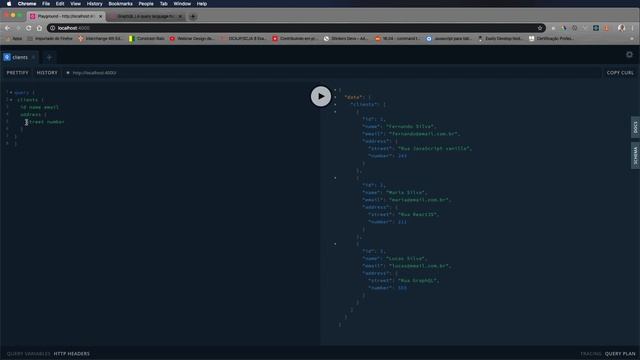Open the QUERY PLAN panel
The image size is (640, 360).
point(620,353)
